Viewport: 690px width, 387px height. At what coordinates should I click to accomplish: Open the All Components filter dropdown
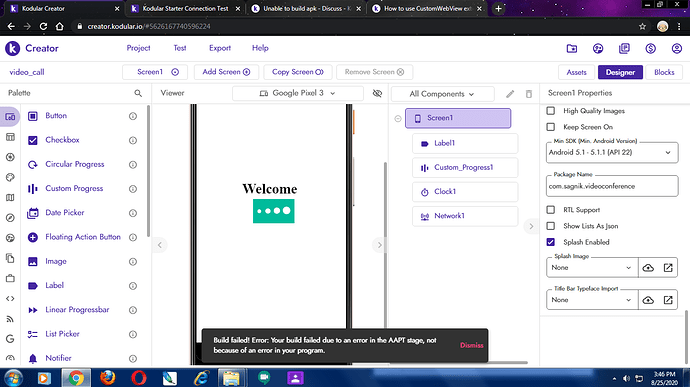click(x=442, y=94)
